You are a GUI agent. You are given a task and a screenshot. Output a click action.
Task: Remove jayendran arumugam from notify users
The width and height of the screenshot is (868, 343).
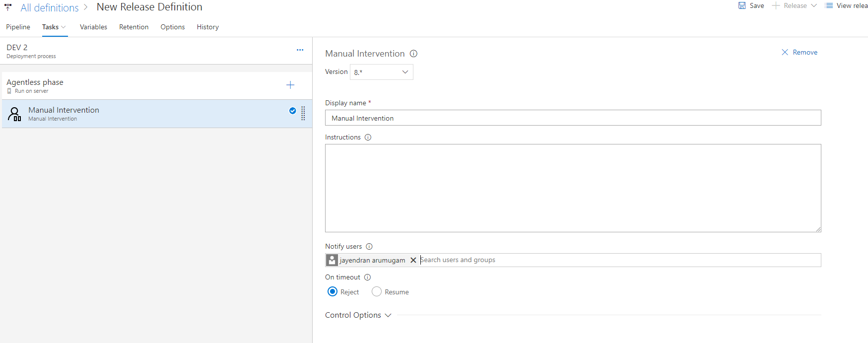coord(413,260)
